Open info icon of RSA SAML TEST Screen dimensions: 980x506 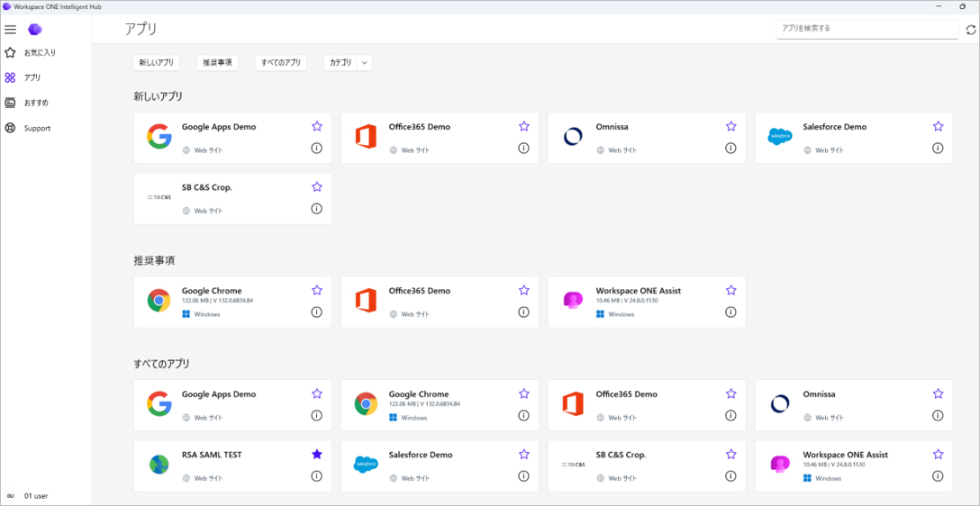[x=316, y=476]
